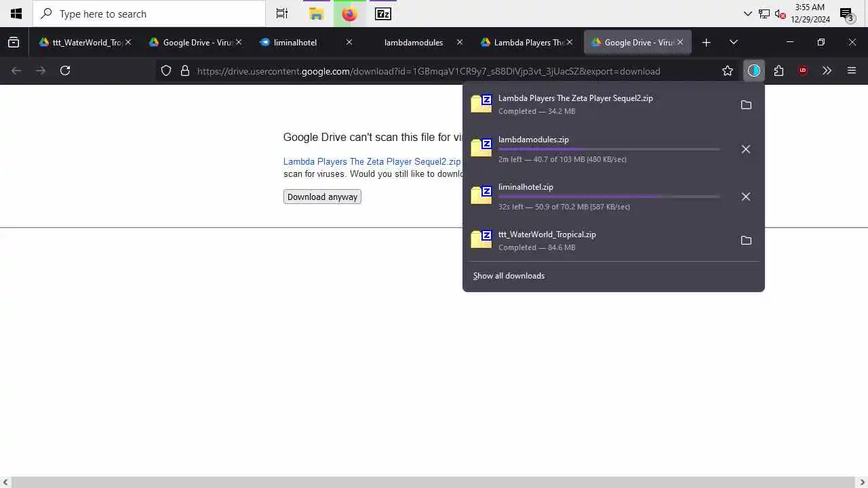Go back one page
The height and width of the screenshot is (488, 868).
coord(16,70)
